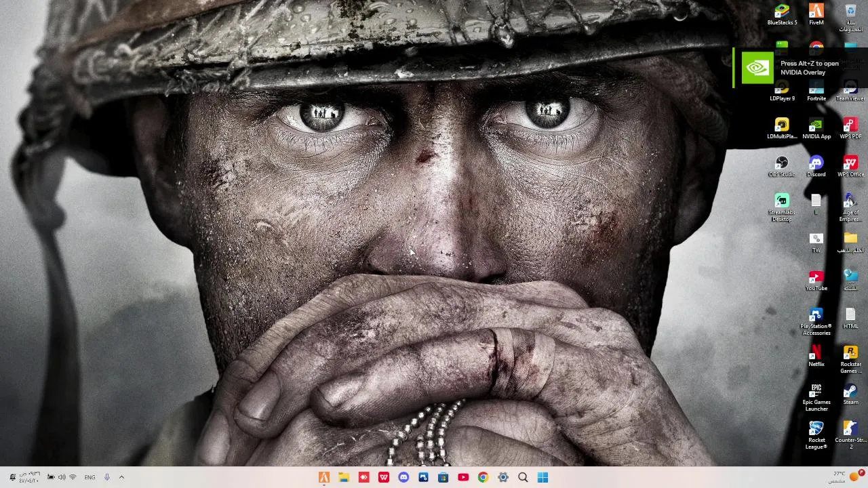Open Wi-Fi network tray icon

tap(73, 477)
